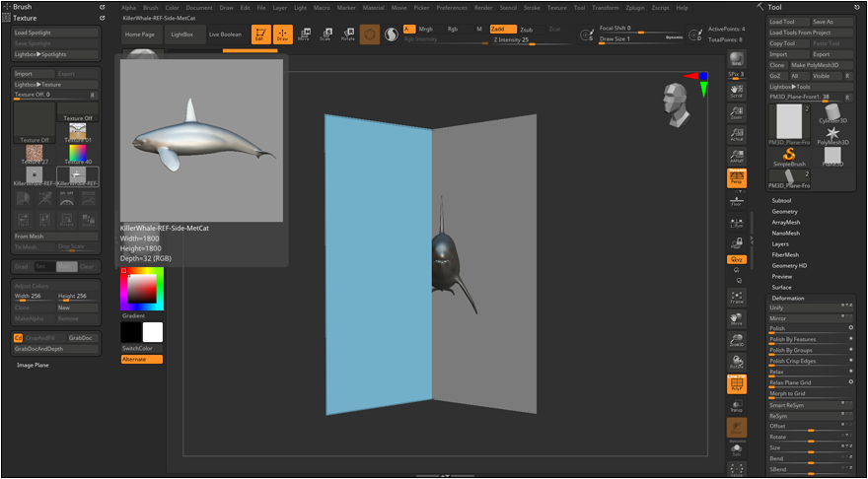
Task: Click the Frame view icon
Action: click(x=737, y=297)
